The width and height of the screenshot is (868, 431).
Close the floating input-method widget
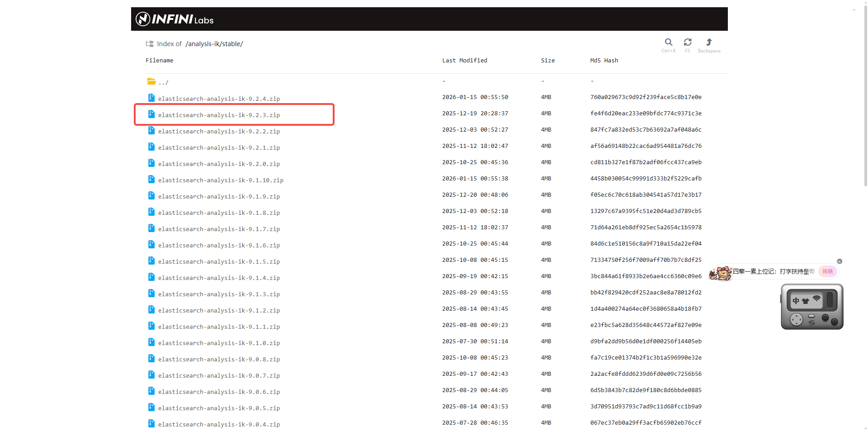840,261
